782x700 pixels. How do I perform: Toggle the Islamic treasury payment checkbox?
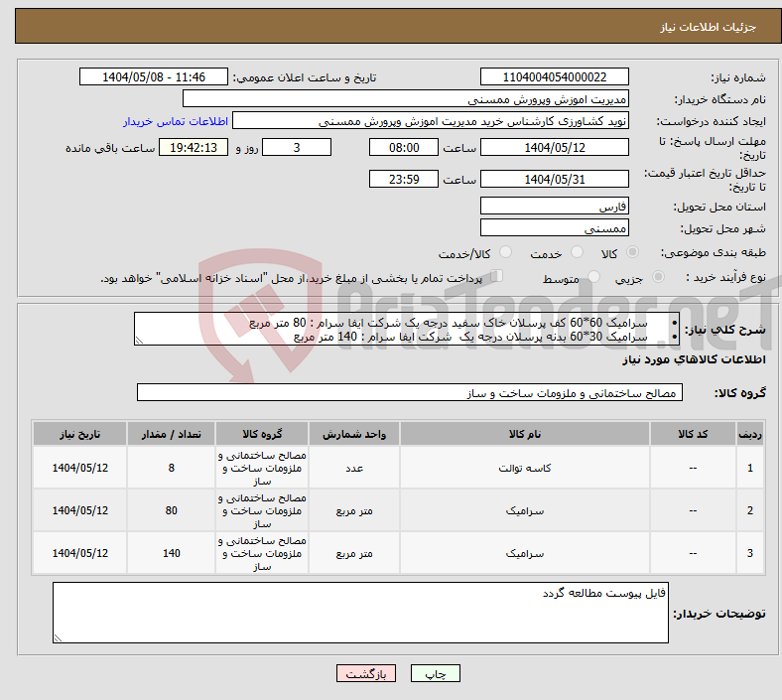click(x=496, y=275)
